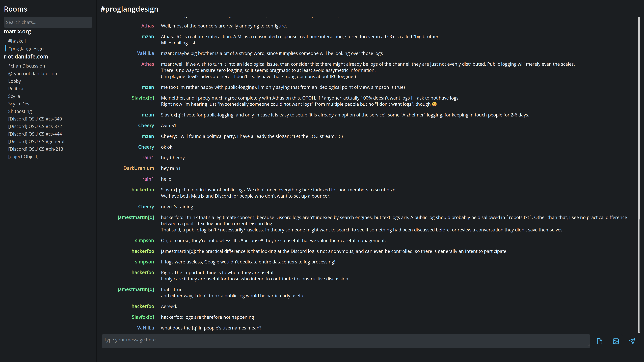The width and height of the screenshot is (644, 362).
Task: Select the OSU CS #ph-213 room
Action: pos(36,149)
